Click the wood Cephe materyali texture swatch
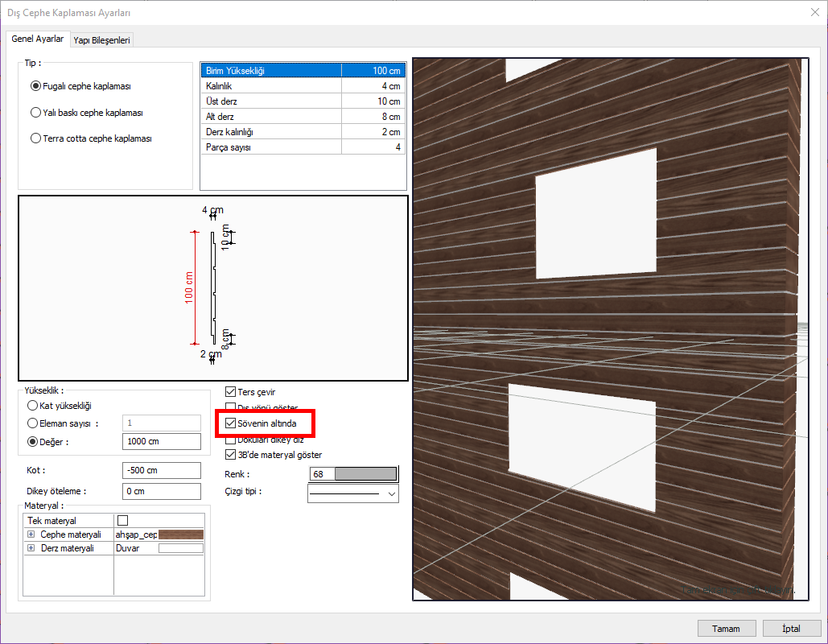The width and height of the screenshot is (828, 644). 181,535
